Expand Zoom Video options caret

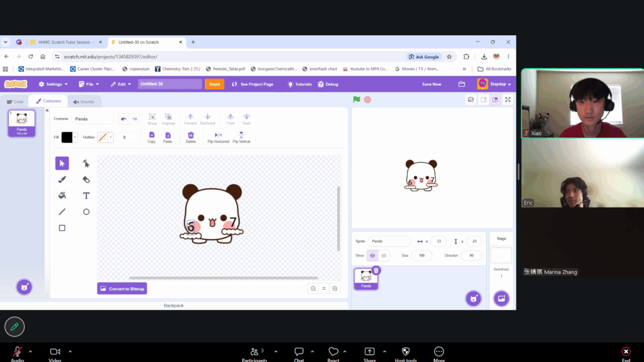pyautogui.click(x=70, y=352)
